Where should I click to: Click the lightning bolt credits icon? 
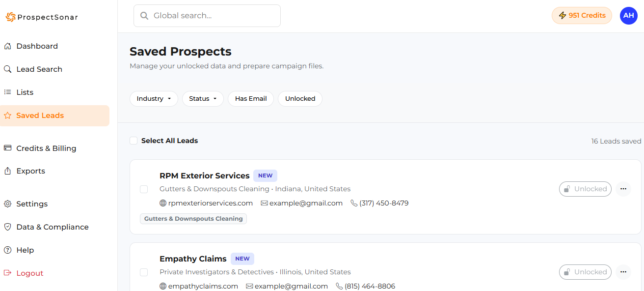tap(563, 16)
